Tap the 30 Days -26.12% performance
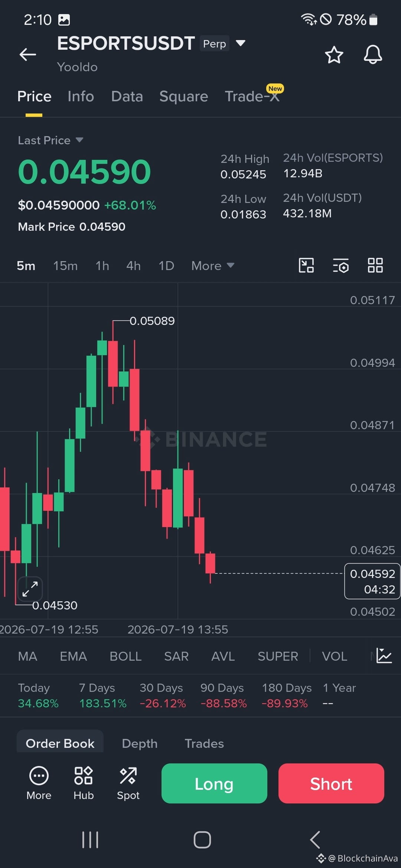The width and height of the screenshot is (401, 868). pos(163,696)
